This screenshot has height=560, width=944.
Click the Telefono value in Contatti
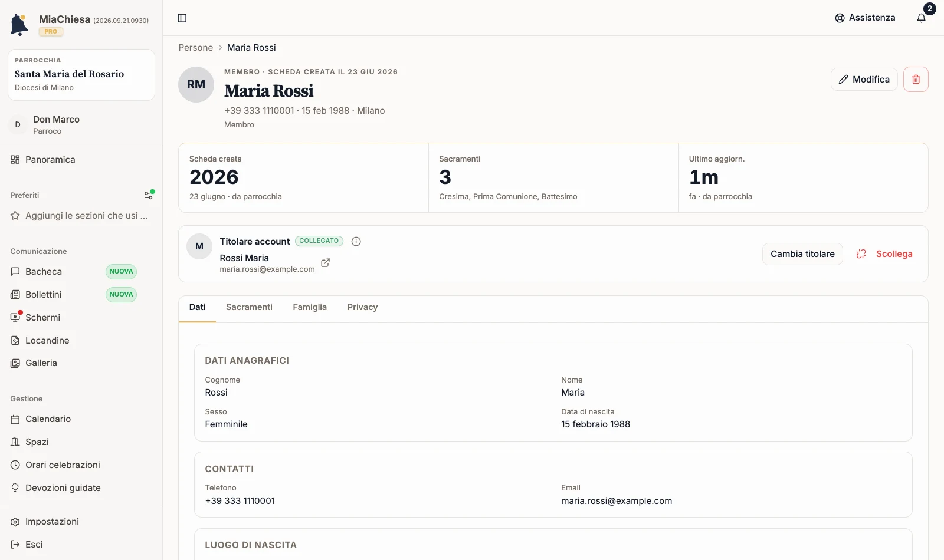point(240,501)
